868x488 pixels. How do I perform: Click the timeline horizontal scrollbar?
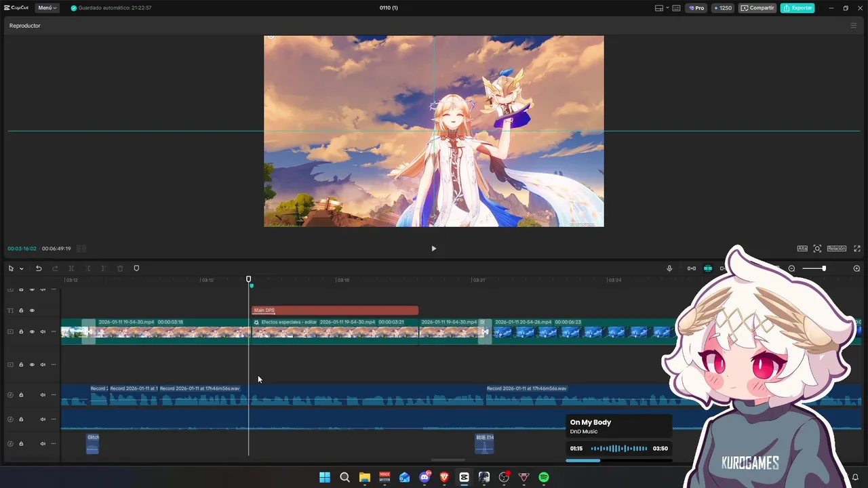(448, 460)
